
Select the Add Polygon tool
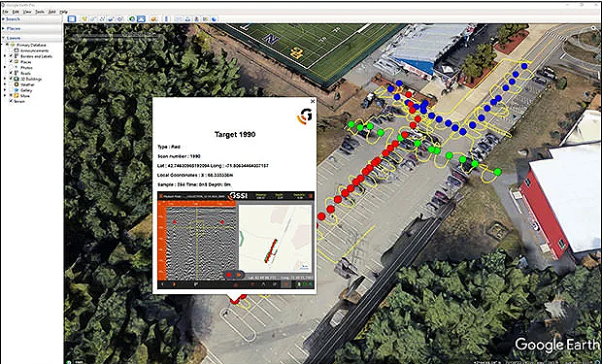92,18
